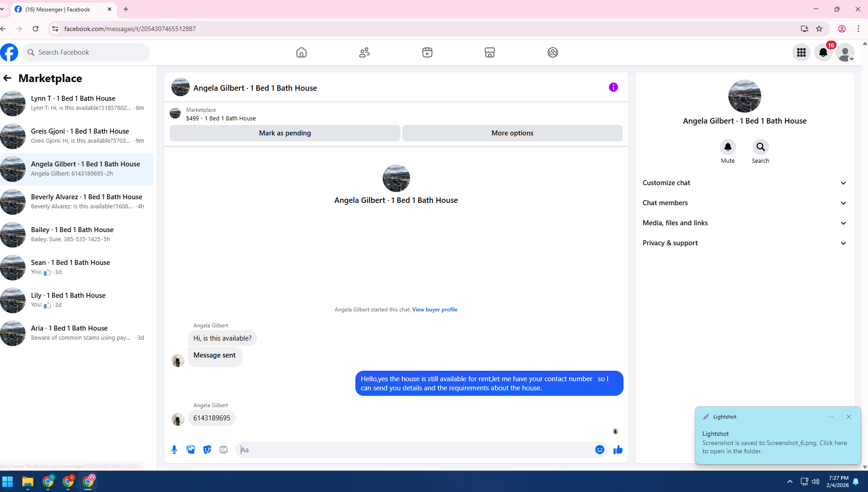Expand Customize chat section

tap(744, 183)
